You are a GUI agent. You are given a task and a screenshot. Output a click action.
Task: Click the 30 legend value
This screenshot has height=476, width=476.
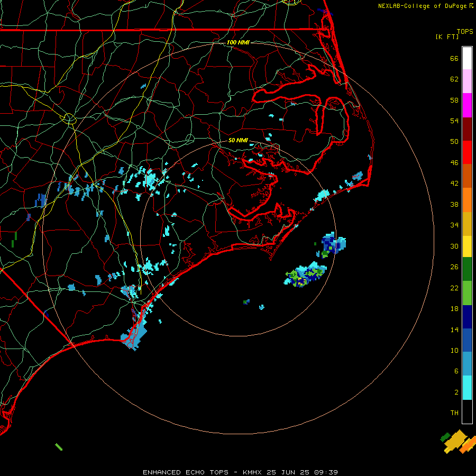coord(454,246)
